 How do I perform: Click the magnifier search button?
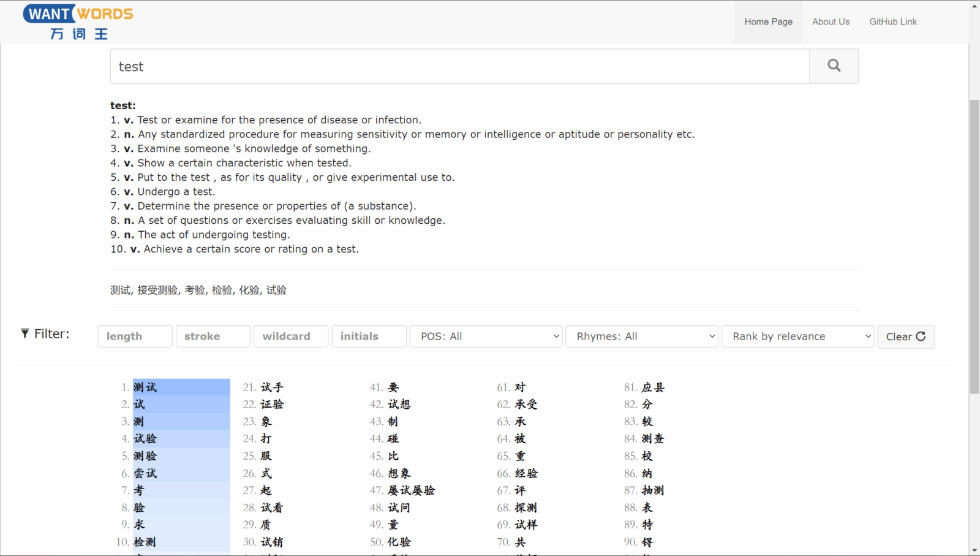coord(834,66)
